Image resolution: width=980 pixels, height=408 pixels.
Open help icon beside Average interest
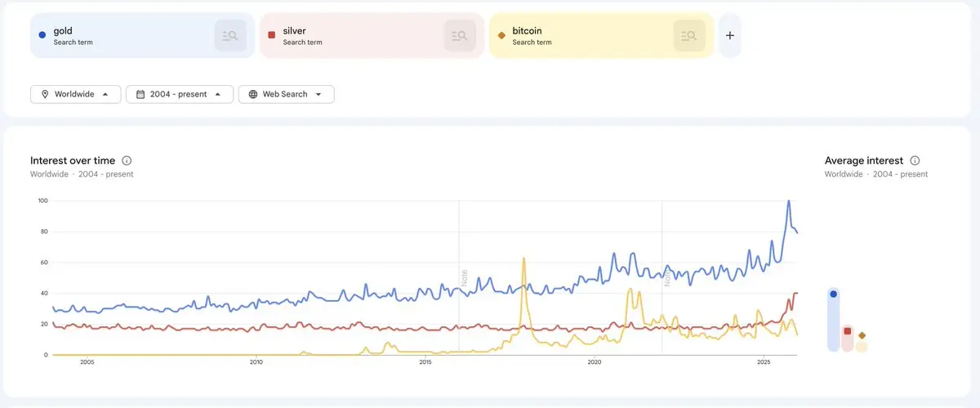(915, 161)
